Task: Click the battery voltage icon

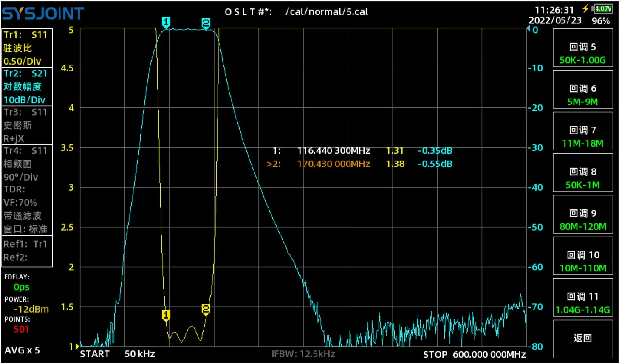Action: (x=603, y=8)
